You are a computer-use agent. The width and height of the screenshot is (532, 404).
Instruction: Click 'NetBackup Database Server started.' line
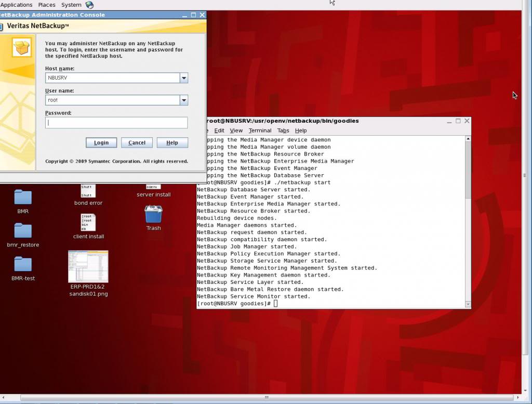coord(254,190)
